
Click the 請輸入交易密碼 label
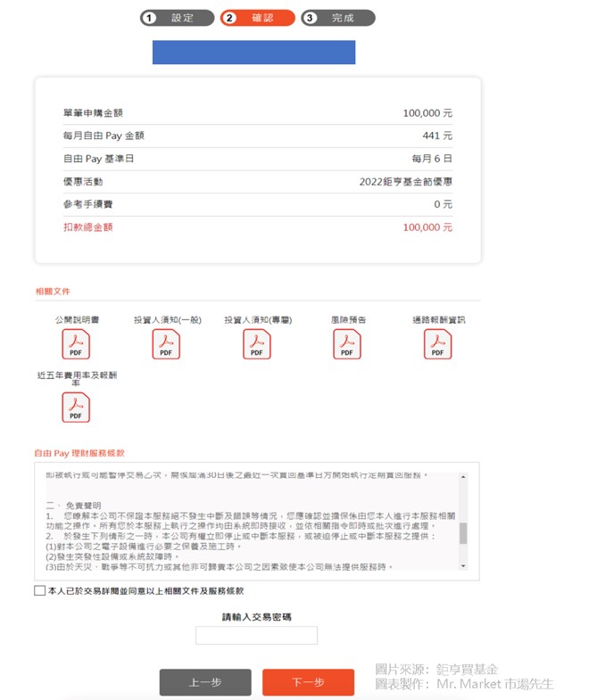click(x=256, y=617)
